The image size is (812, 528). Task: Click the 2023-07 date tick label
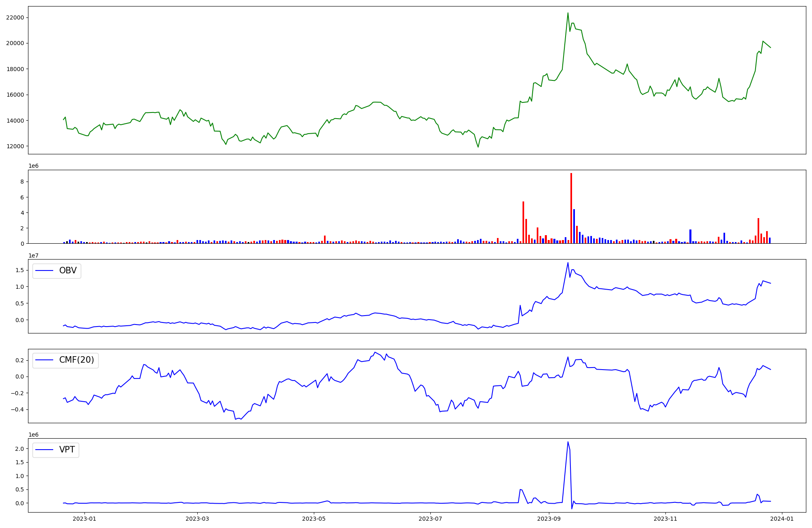[x=430, y=519]
